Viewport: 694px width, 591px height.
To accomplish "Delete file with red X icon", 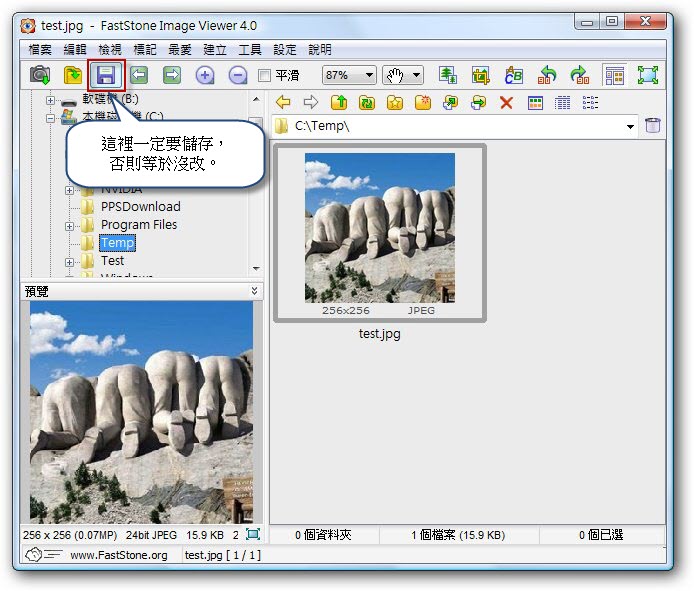I will point(506,103).
